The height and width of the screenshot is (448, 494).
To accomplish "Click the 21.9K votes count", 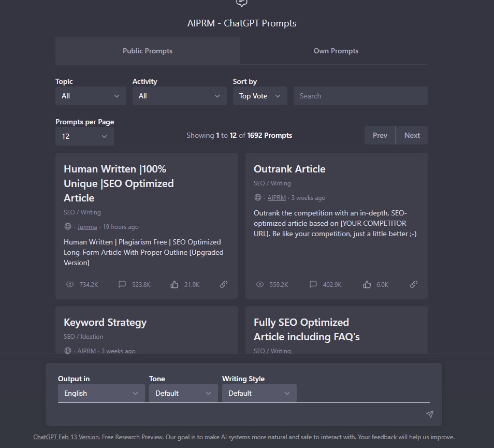I will pyautogui.click(x=192, y=285).
